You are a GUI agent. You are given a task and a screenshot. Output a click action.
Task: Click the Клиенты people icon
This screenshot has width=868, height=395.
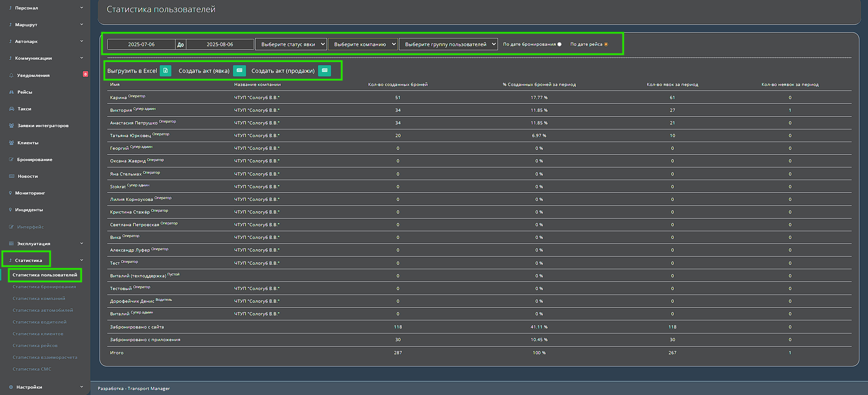[x=11, y=143]
